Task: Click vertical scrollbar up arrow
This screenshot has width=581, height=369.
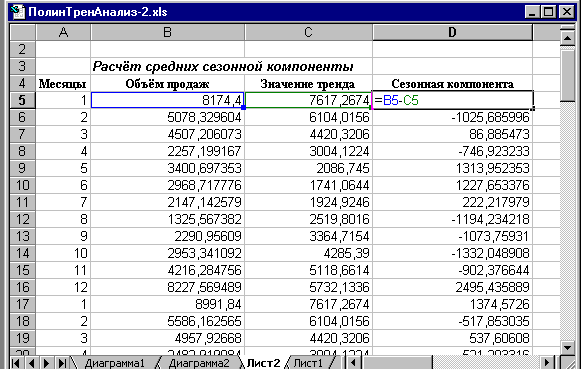Action: (x=567, y=37)
